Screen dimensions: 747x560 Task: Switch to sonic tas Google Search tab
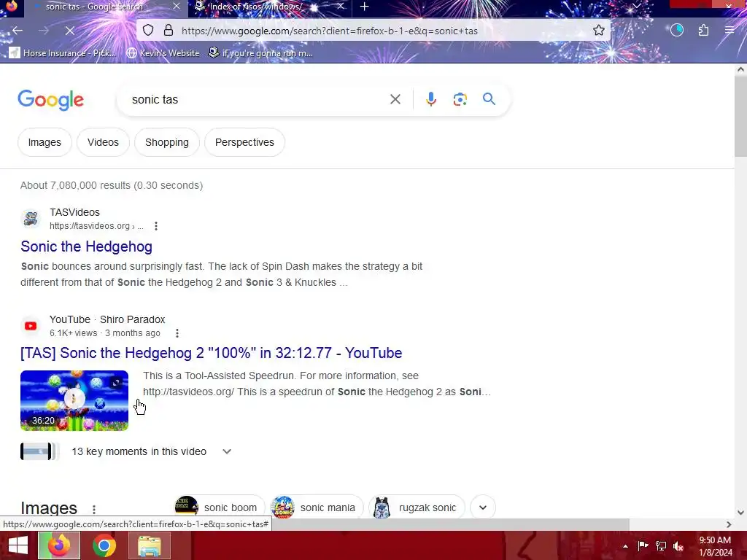coord(94,7)
